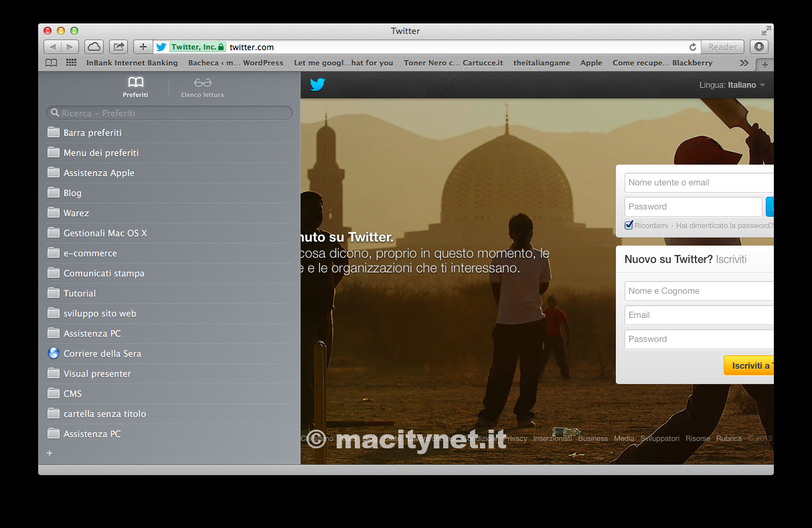
Task: Toggle bookmarks sidebar via book icon
Action: pyautogui.click(x=52, y=63)
